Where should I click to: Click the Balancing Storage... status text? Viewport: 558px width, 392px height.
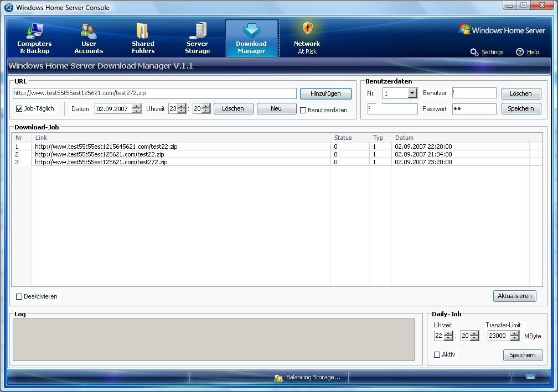[313, 378]
